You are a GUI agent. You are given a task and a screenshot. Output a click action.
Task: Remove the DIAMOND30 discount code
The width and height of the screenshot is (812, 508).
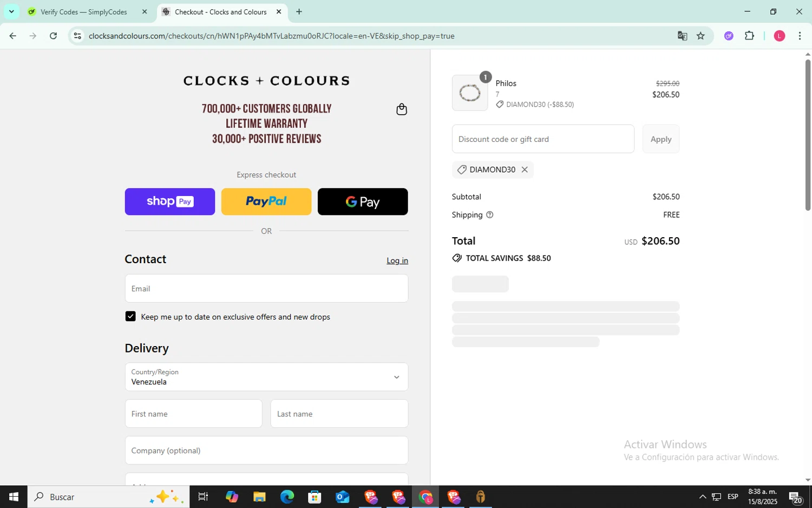(525, 170)
